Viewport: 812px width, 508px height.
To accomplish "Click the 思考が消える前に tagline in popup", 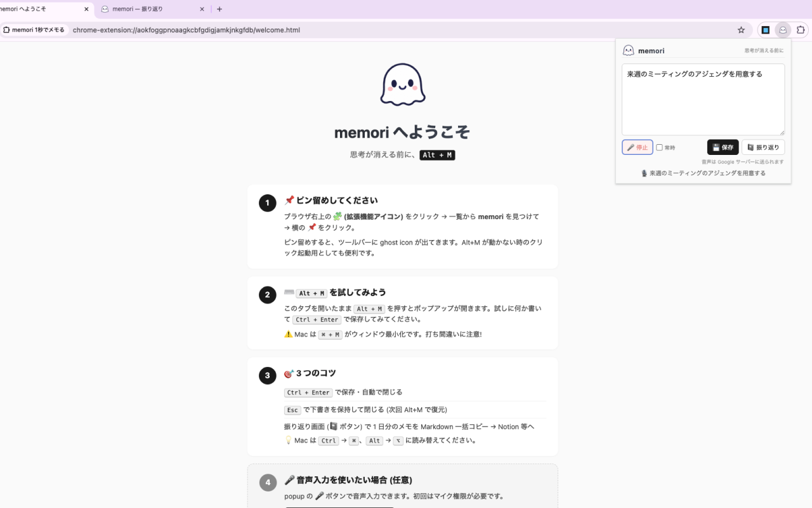I will coord(764,51).
